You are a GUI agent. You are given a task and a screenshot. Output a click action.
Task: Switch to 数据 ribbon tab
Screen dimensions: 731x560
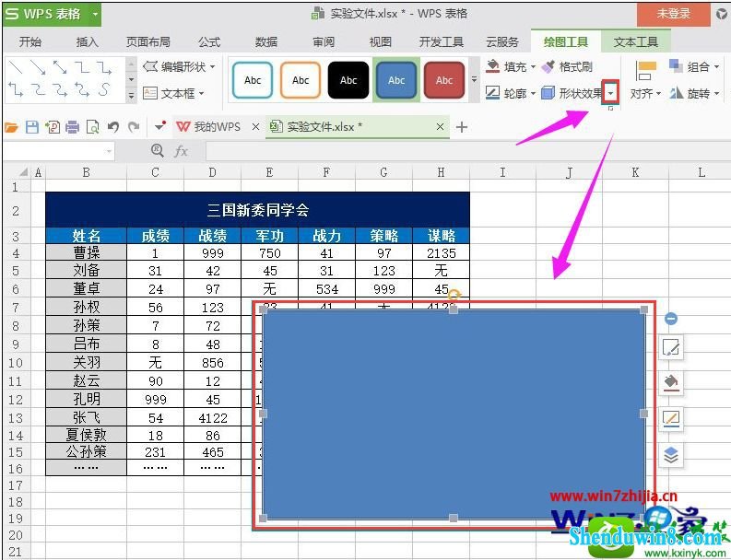pyautogui.click(x=266, y=42)
